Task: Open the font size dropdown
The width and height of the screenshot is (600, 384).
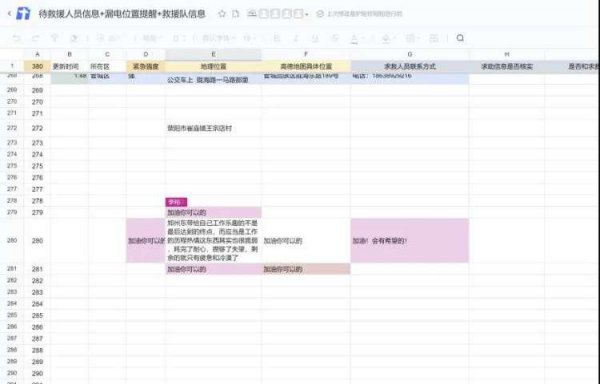Action: 249,38
